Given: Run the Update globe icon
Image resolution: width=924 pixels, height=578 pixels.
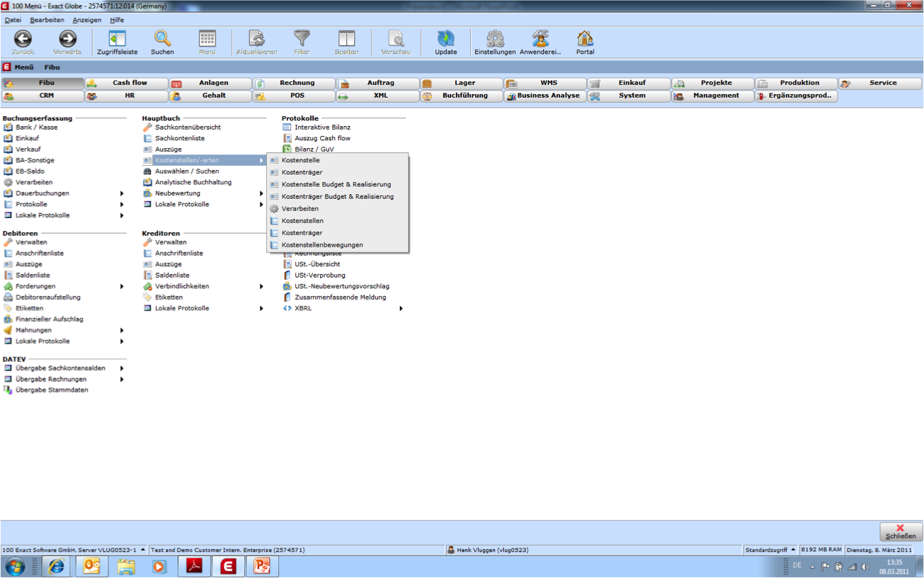Looking at the screenshot, I should coord(445,39).
